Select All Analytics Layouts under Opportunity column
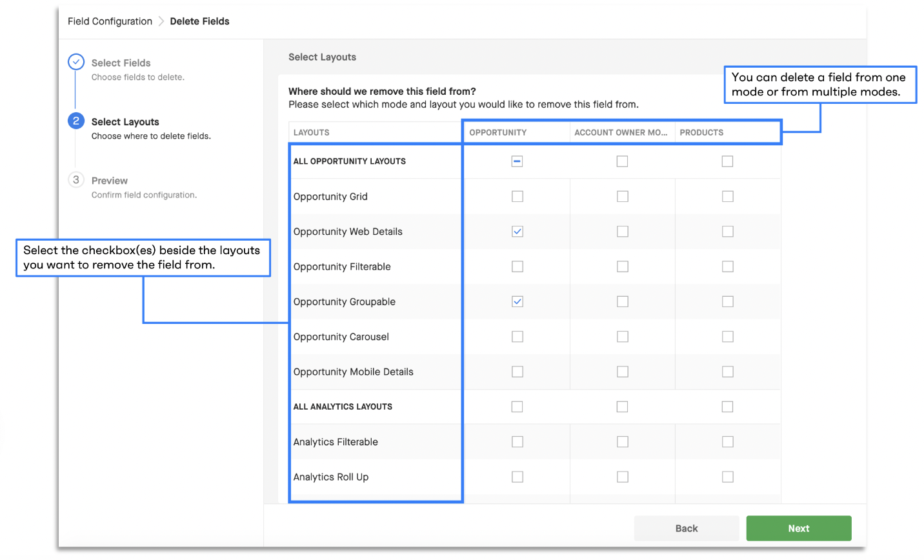This screenshot has height=560, width=924. [x=517, y=406]
